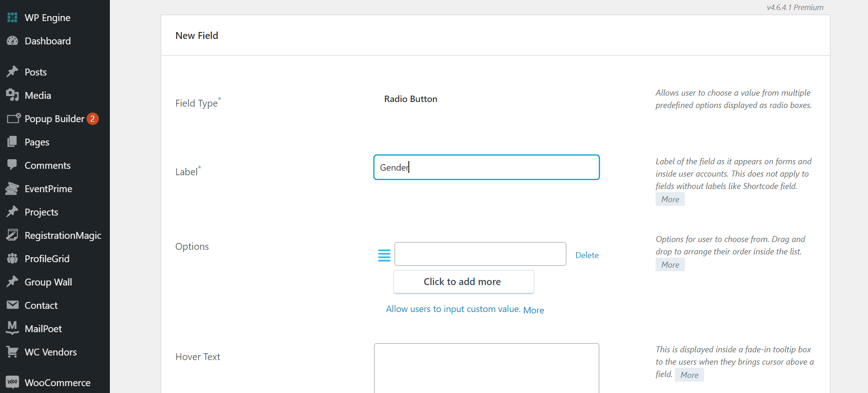Screen dimensions: 868x393
Task: Click the ProfileGrid group icon
Action: pyautogui.click(x=12, y=258)
